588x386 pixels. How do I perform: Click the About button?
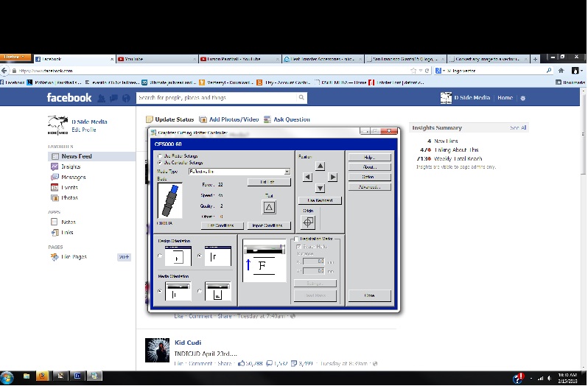(370, 167)
